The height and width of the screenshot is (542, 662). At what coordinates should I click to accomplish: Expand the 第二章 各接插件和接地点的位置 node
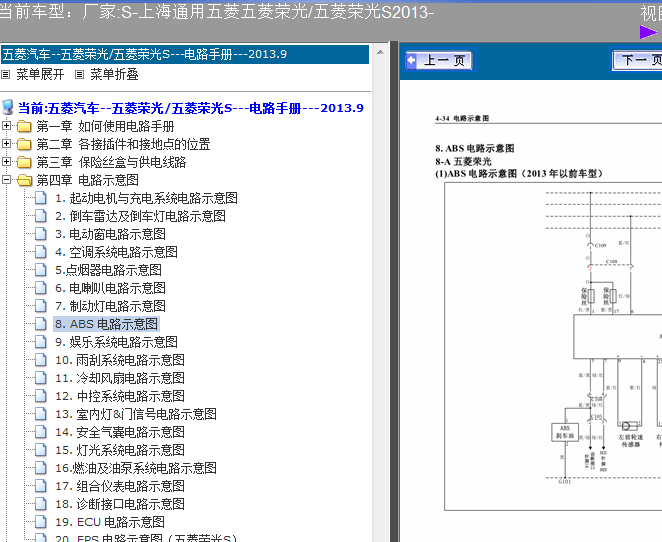[6, 144]
